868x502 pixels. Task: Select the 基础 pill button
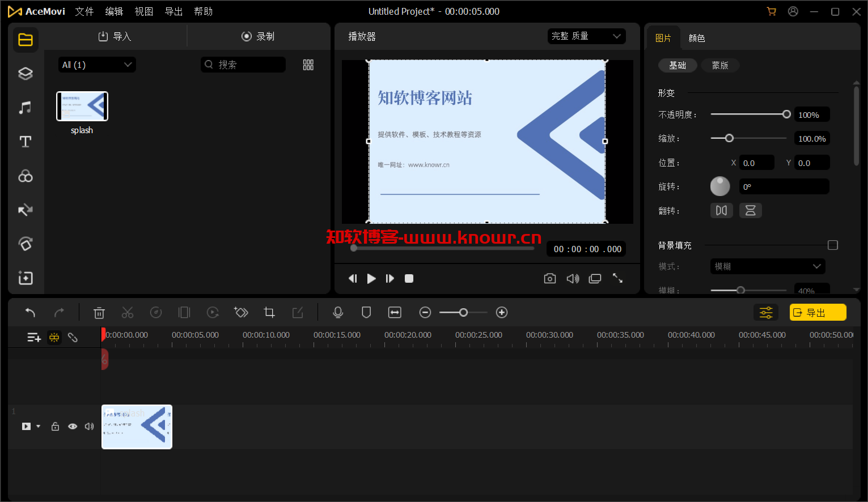coord(678,65)
